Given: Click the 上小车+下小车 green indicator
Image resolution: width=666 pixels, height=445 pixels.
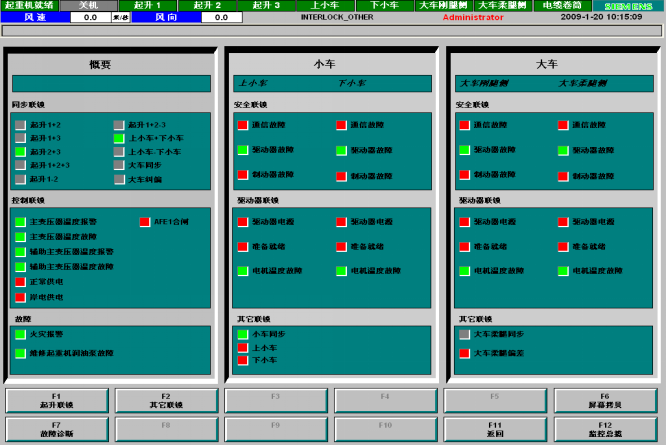Looking at the screenshot, I should click(x=119, y=138).
